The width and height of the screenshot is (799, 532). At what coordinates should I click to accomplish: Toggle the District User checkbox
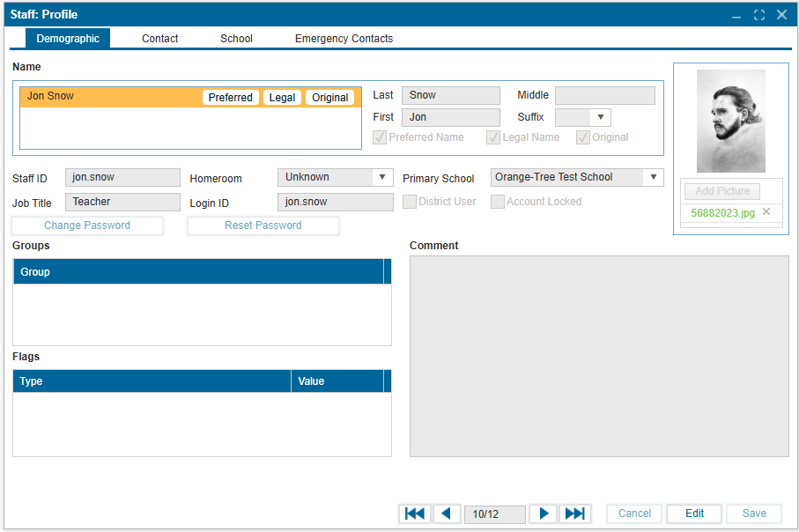[410, 202]
